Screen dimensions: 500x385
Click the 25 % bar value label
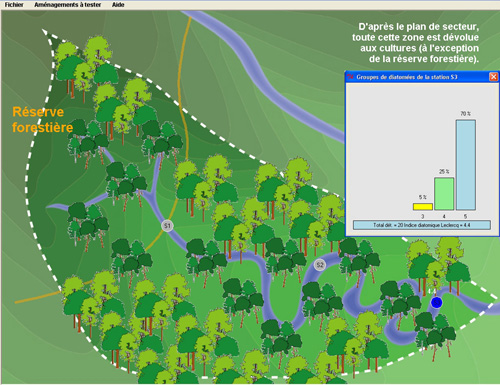(444, 171)
